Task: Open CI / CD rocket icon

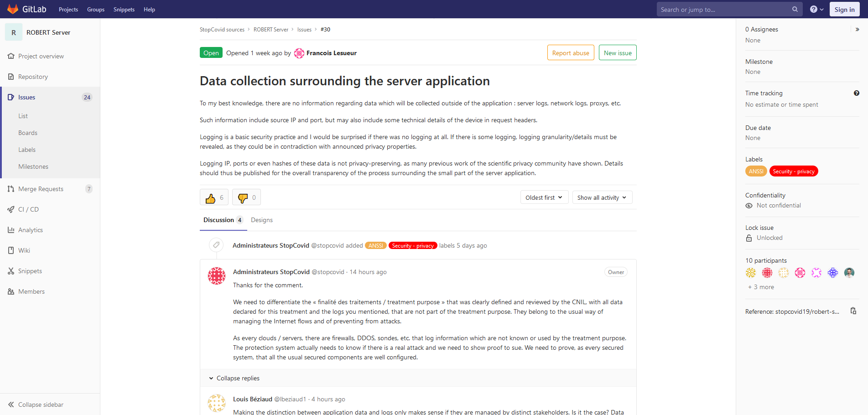Action: [x=11, y=209]
